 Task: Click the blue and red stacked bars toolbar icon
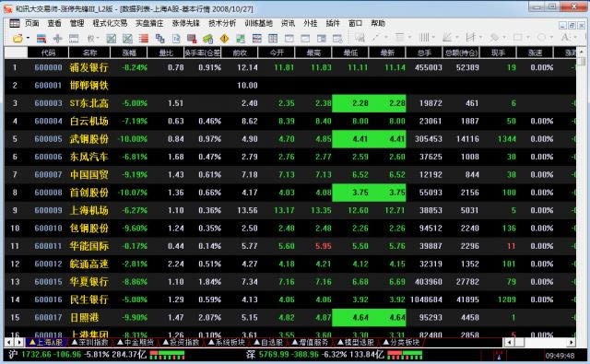click(x=41, y=39)
